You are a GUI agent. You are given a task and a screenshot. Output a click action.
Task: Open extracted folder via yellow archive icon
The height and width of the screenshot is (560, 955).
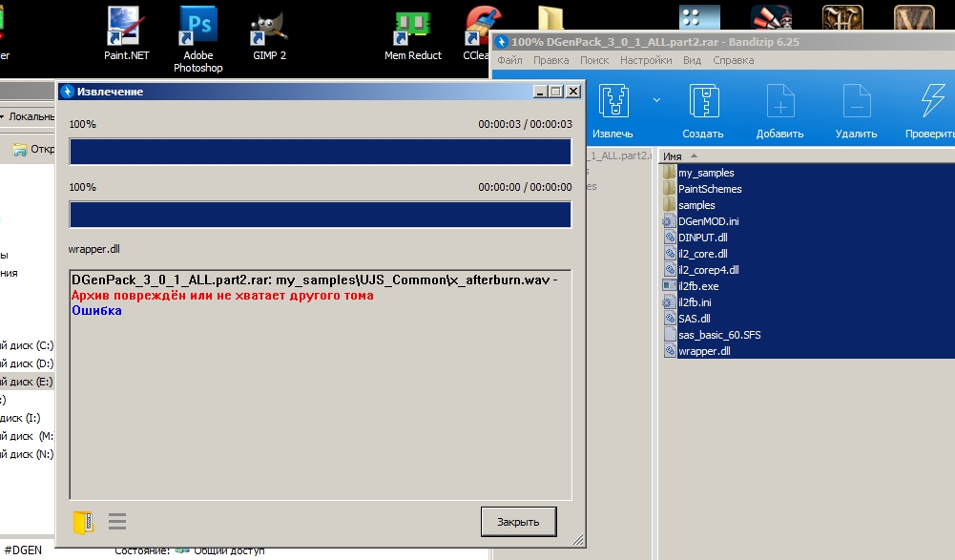83,522
